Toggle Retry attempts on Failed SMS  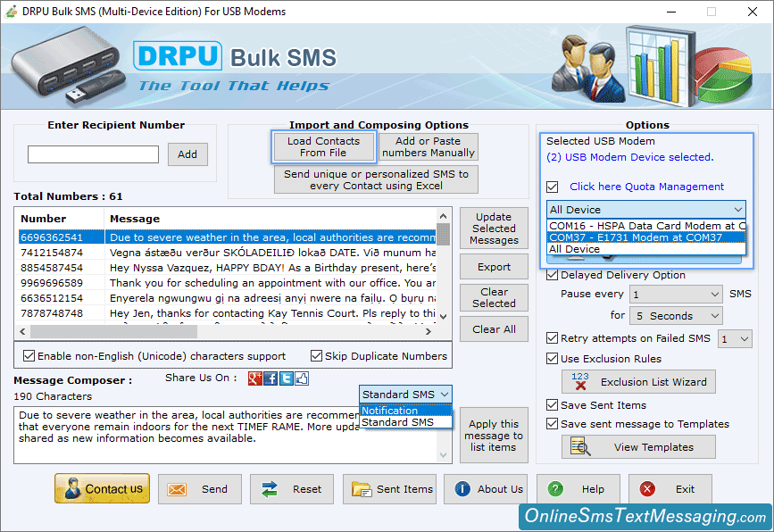[553, 338]
